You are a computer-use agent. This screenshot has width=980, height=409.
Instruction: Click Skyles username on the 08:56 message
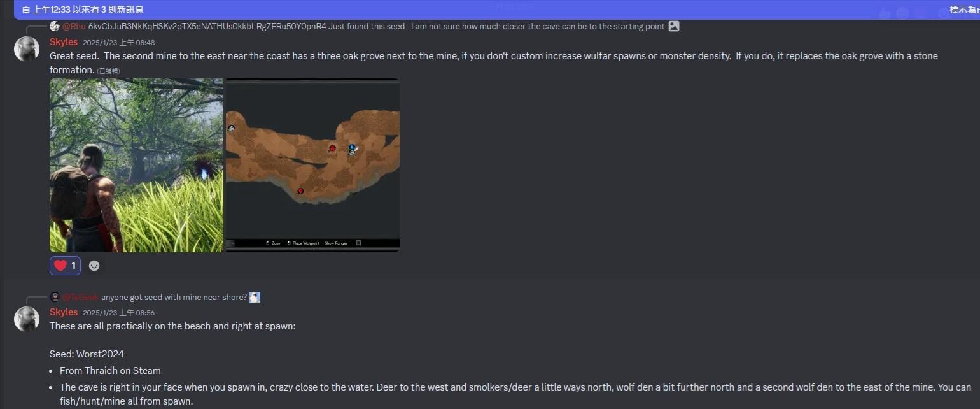pyautogui.click(x=64, y=312)
